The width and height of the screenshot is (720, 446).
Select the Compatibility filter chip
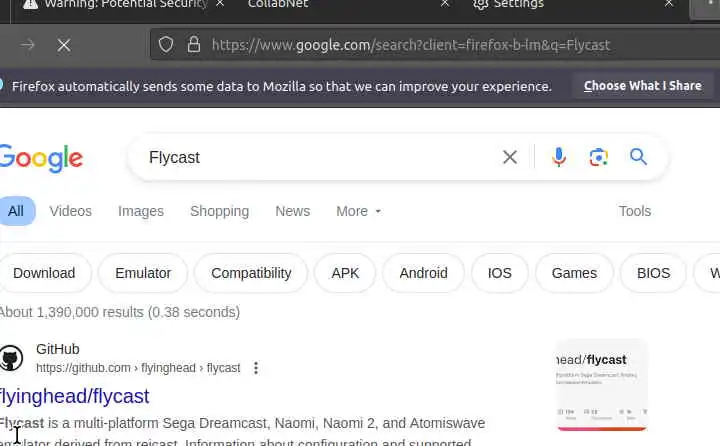[x=251, y=273]
